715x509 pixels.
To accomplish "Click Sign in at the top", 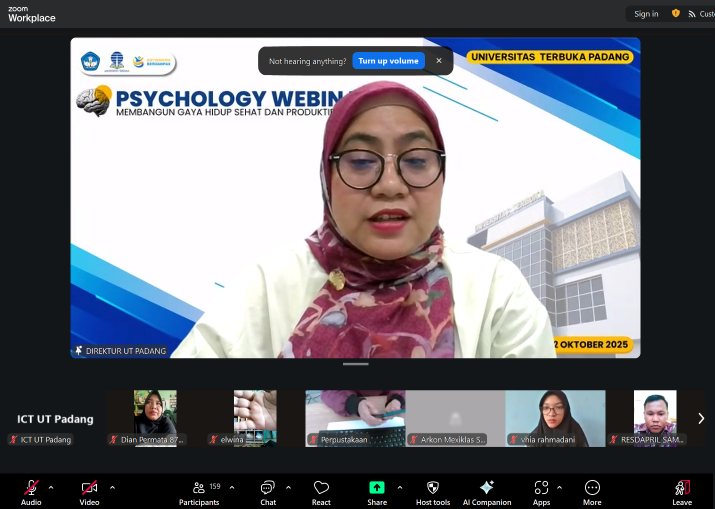I will click(x=646, y=14).
